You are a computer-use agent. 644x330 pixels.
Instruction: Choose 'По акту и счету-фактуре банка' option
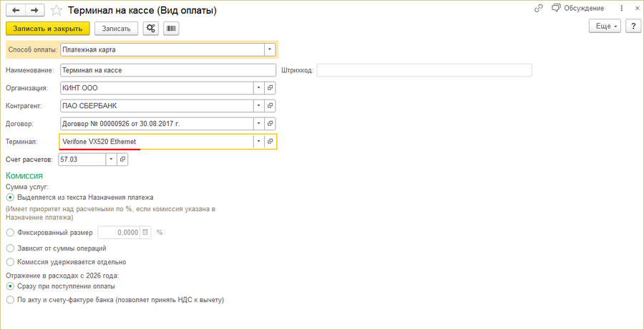pos(10,300)
